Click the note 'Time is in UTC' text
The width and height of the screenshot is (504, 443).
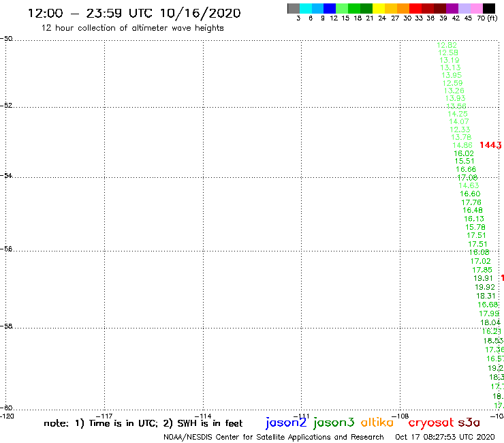(x=123, y=423)
